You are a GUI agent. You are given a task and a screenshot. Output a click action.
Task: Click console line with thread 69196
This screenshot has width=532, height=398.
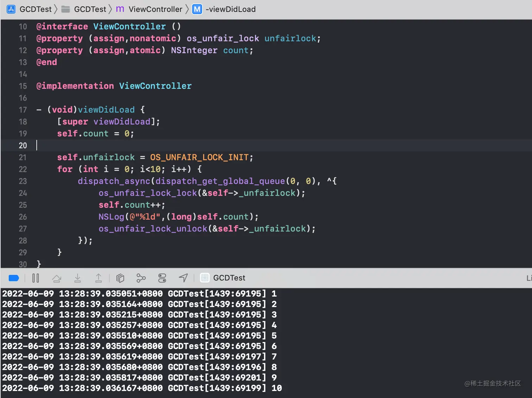point(140,367)
